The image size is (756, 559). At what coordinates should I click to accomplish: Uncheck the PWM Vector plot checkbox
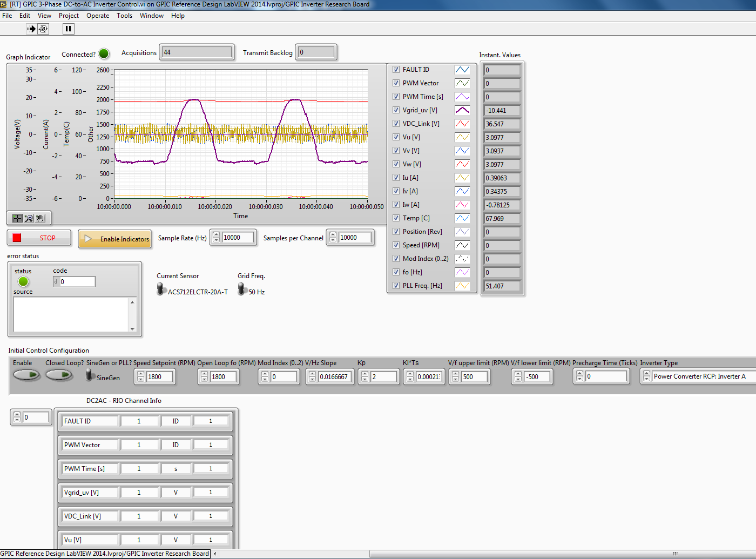(x=396, y=83)
